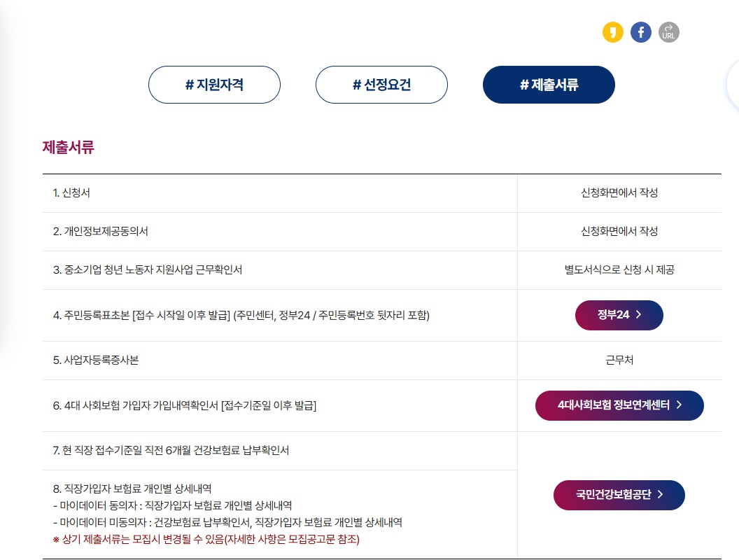Click the 건강보험료 납부확인서 row
This screenshot has width=739, height=560.
pyautogui.click(x=280, y=450)
